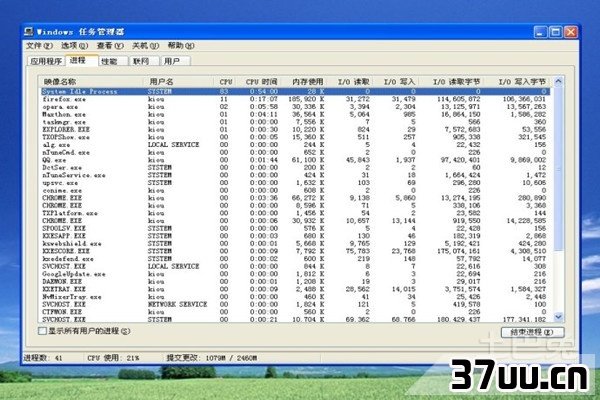This screenshot has width=600, height=400.
Task: Sort by I/O 读取 column header
Action: pyautogui.click(x=351, y=82)
